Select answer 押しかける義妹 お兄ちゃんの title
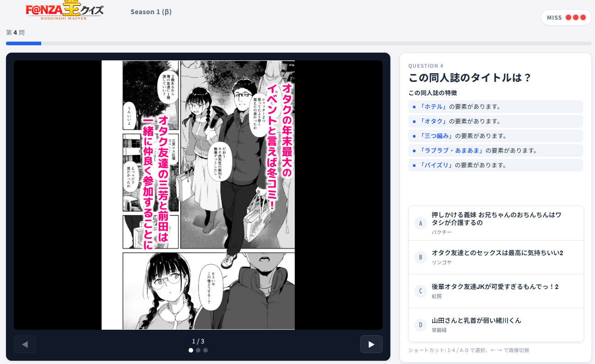Viewport: 595px width, 364px height. tap(497, 219)
